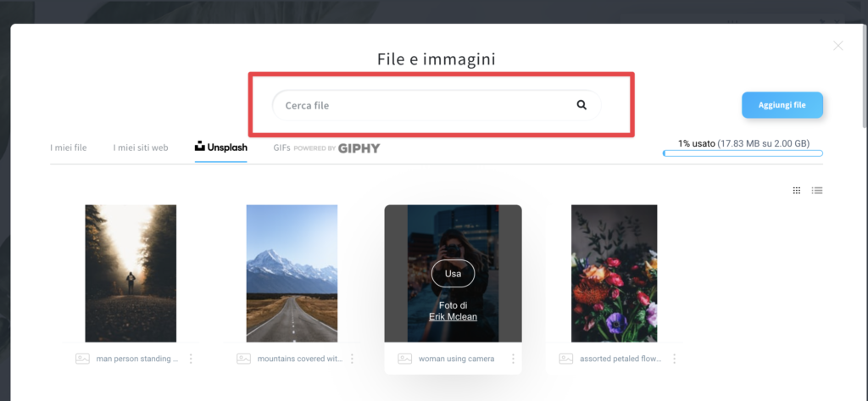
Task: Open options menu for man person standing
Action: click(x=191, y=359)
